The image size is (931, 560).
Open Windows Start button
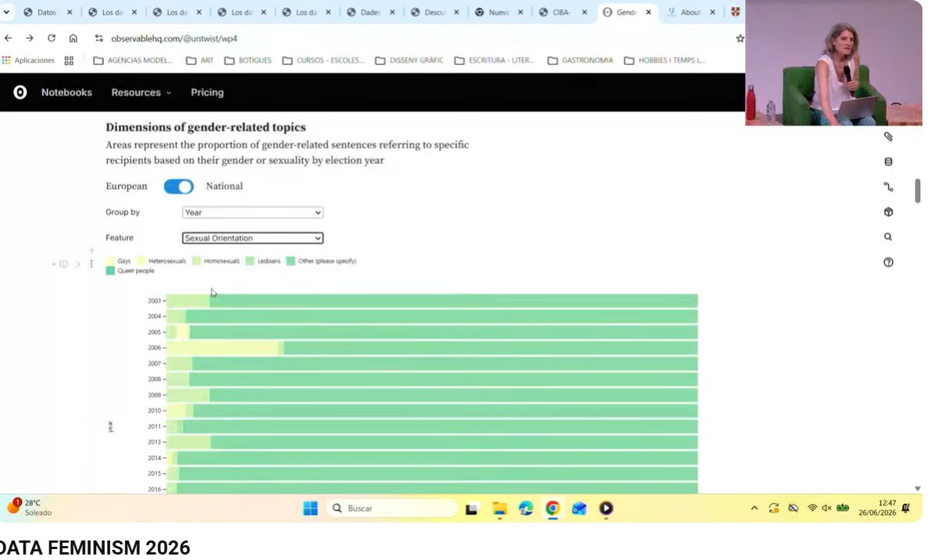tap(311, 508)
